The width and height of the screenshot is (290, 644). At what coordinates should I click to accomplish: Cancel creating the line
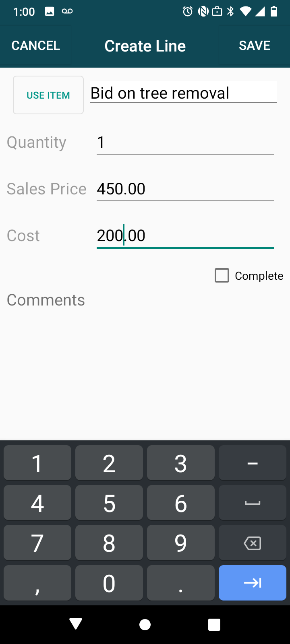click(36, 46)
